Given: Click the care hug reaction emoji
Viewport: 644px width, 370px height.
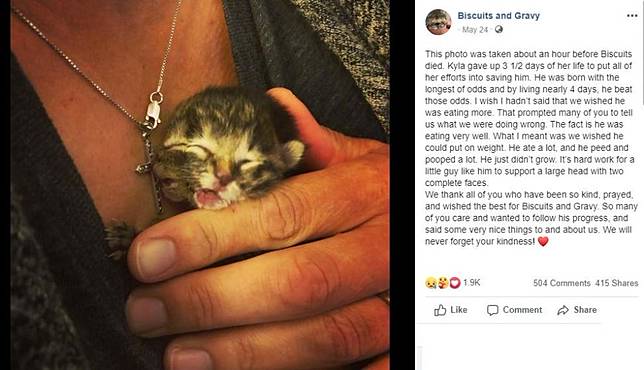Looking at the screenshot, I should pos(443,283).
